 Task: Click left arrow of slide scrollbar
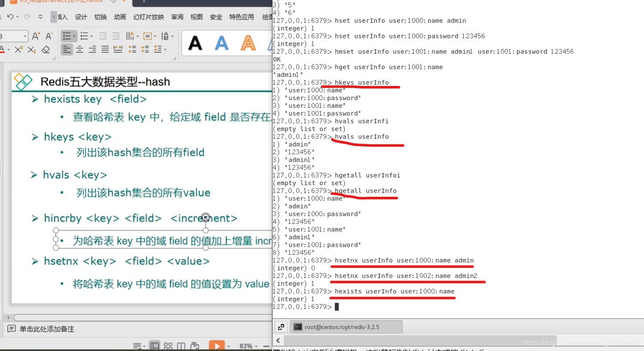pos(8,318)
